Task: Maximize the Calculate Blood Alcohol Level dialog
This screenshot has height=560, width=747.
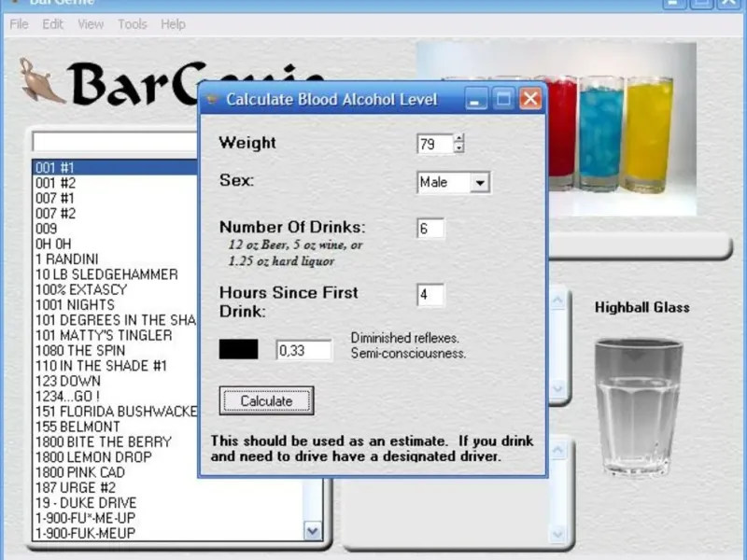Action: (503, 99)
